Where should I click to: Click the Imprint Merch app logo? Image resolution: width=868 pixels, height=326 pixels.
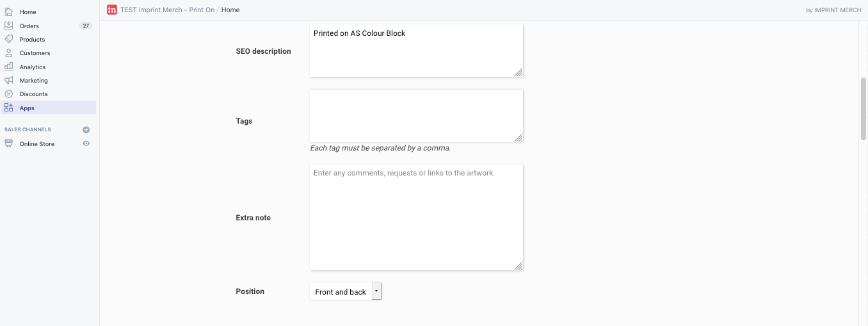click(112, 10)
